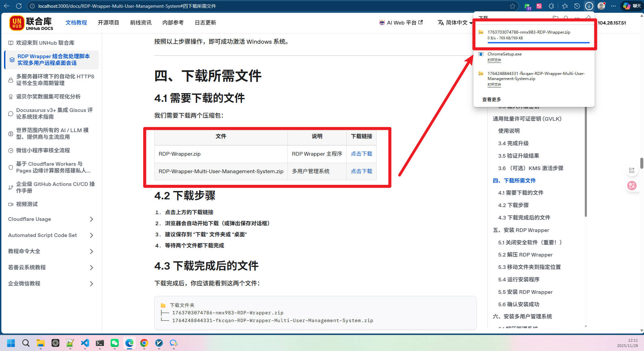This screenshot has height=351, width=644.
Task: Click 打开文件 under ChromeSetup.exe
Action: (x=494, y=60)
